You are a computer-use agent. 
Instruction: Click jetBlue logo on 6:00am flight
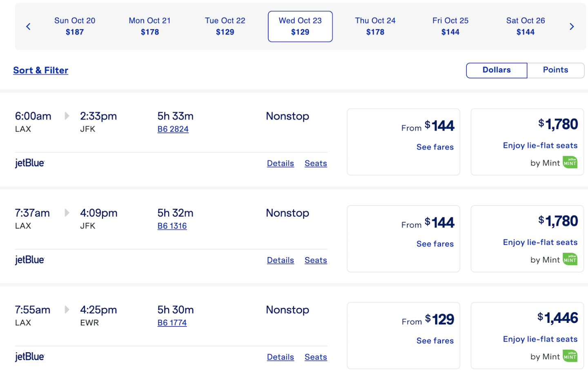click(29, 163)
